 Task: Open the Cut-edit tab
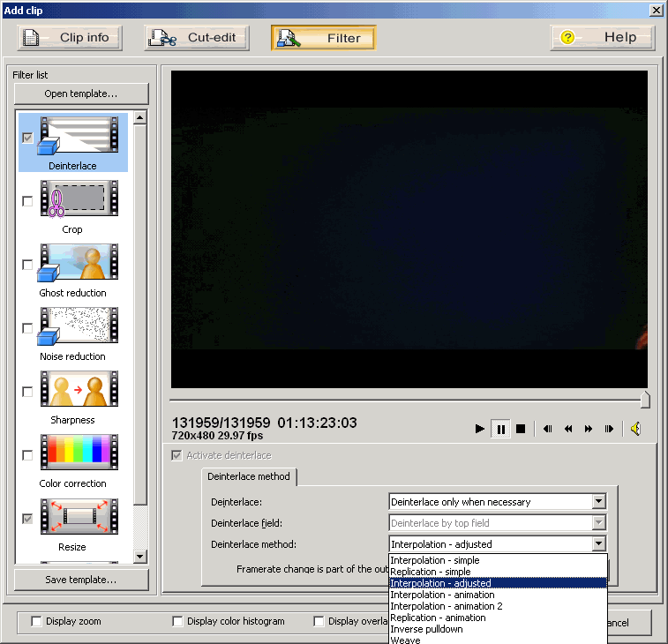(197, 38)
